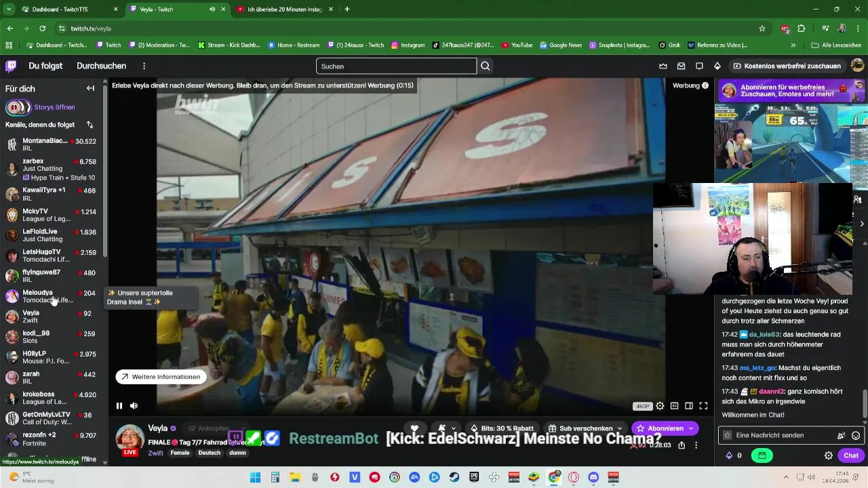Open chat settings gear icon
Screen dimensions: 868x488
pyautogui.click(x=828, y=455)
